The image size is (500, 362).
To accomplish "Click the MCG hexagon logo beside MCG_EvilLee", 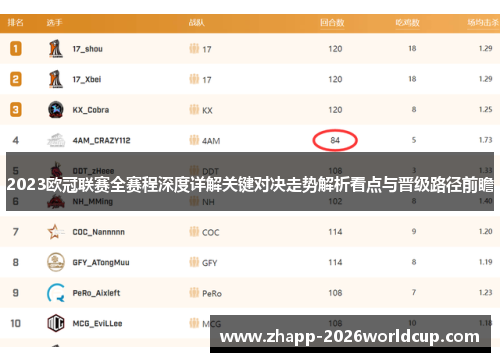I will tap(56, 323).
